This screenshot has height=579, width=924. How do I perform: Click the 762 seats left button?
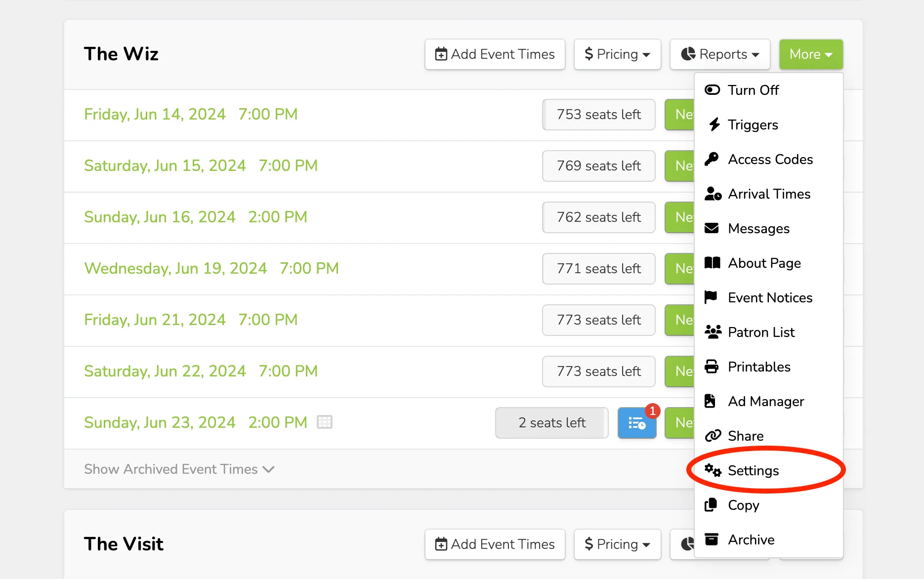coord(599,217)
